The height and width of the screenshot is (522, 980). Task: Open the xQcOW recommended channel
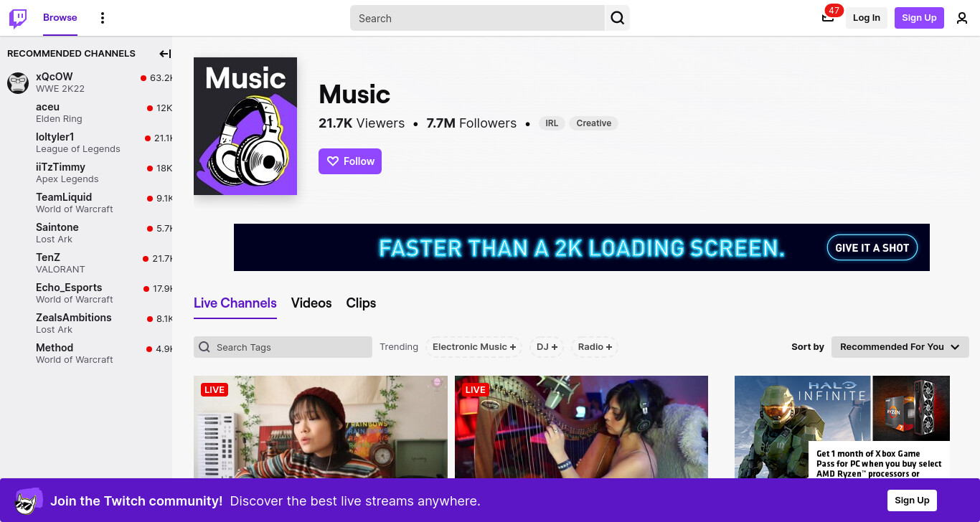pos(86,82)
